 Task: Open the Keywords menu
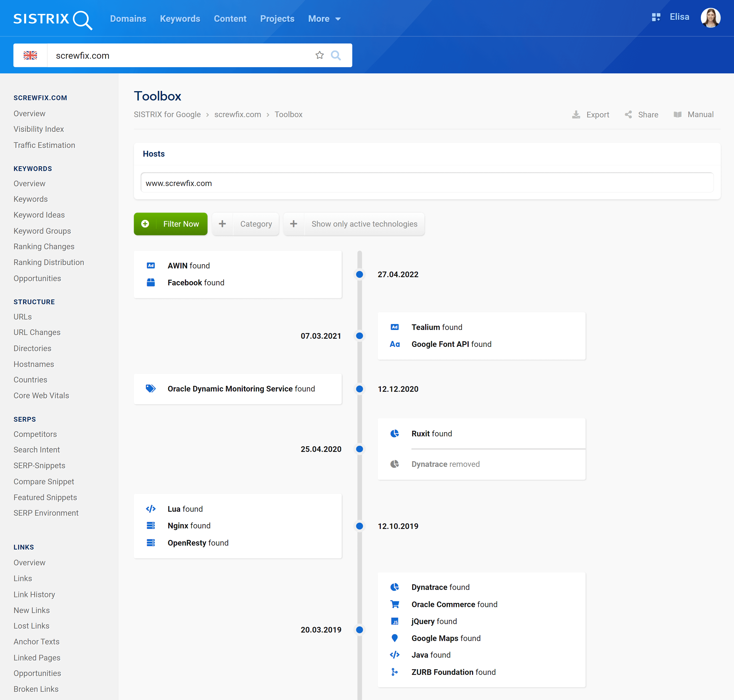(180, 19)
